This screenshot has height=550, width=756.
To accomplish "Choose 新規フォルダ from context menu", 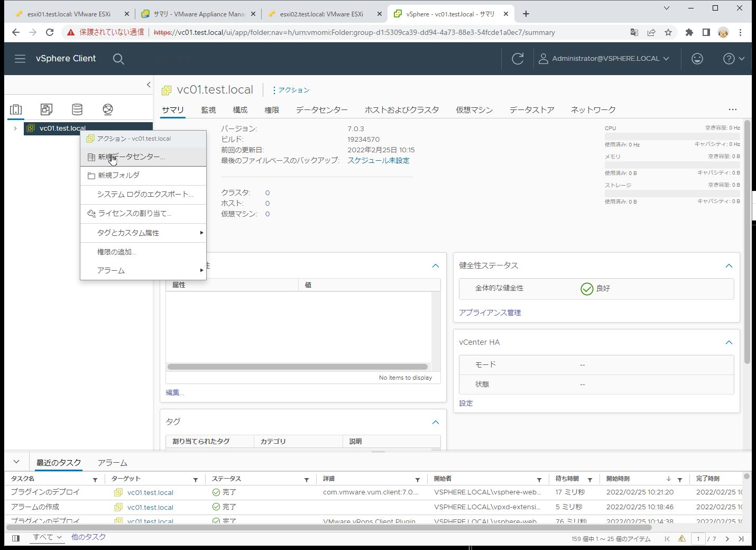I will pyautogui.click(x=143, y=176).
